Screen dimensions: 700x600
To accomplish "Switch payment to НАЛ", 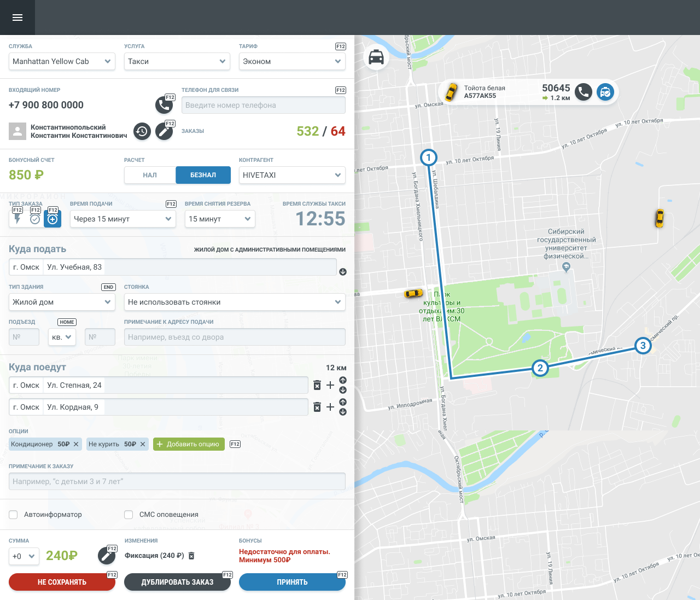I will [x=150, y=175].
